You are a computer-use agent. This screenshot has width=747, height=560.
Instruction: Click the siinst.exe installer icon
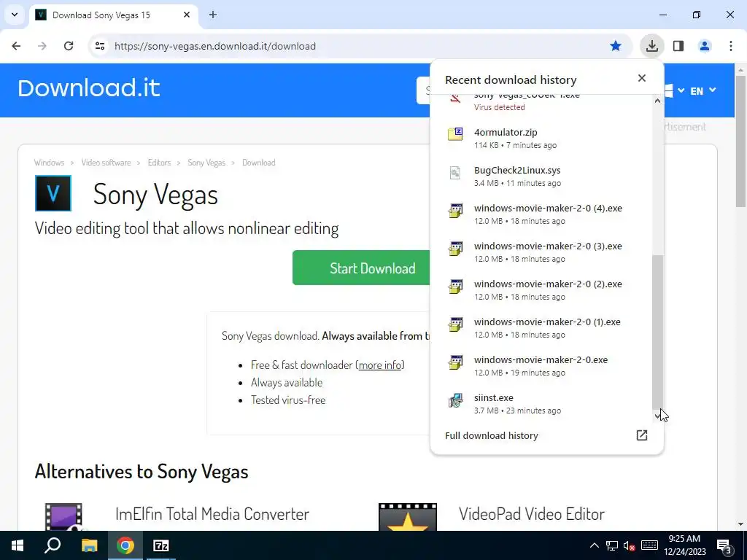(x=455, y=400)
